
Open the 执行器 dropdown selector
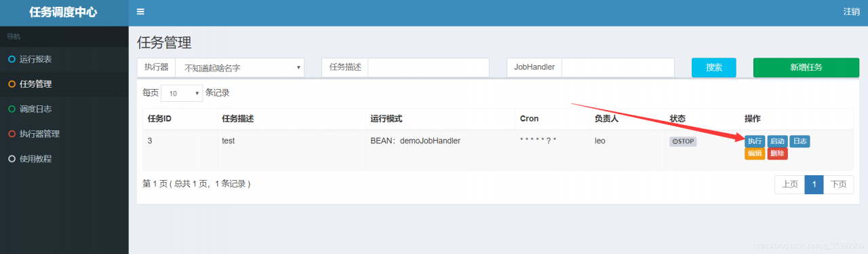point(239,68)
